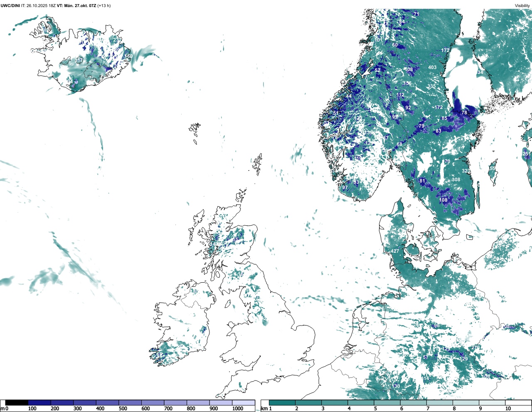Screen dimensions: 532x412
Task: Click the '97' value on southern Norway
Action: coord(345,187)
